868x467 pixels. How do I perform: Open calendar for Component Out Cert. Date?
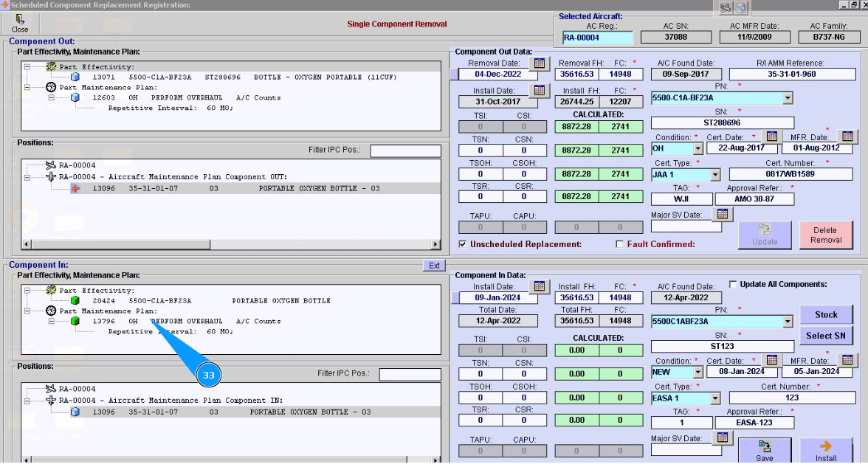point(771,136)
